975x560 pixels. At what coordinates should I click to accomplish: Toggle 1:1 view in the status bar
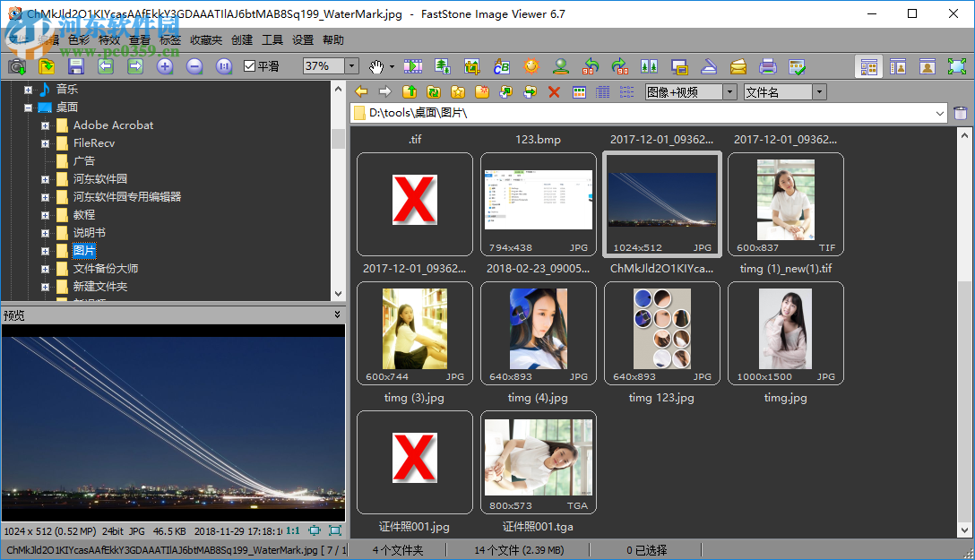pyautogui.click(x=294, y=530)
